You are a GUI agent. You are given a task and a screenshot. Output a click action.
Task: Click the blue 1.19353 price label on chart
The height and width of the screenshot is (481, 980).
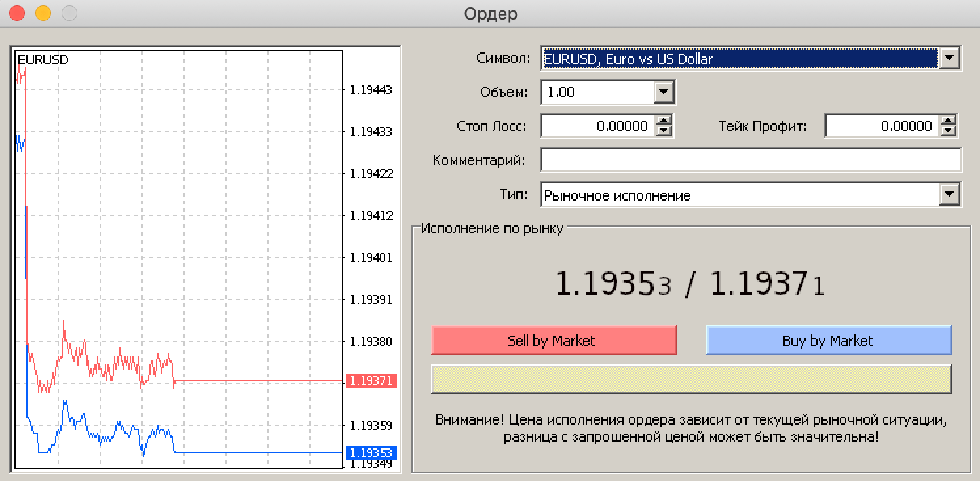coord(370,453)
